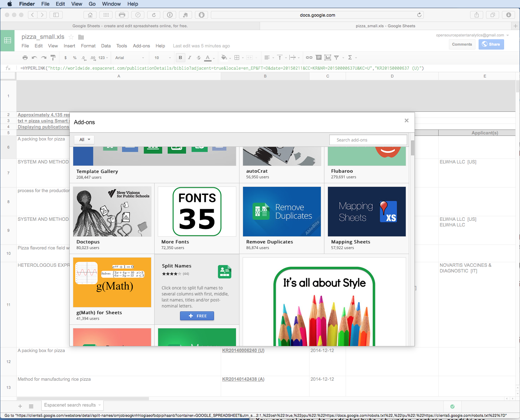This screenshot has width=520, height=420.
Task: Open the Insert menu
Action: (69, 46)
